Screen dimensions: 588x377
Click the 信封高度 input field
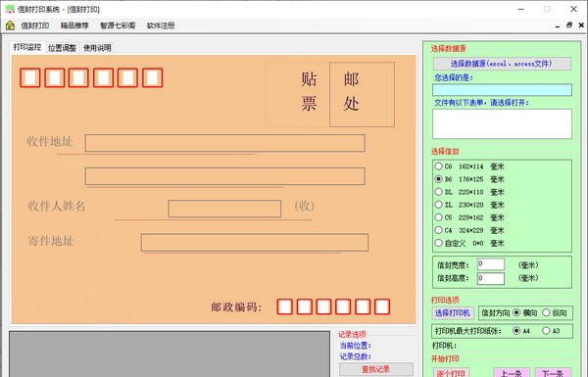click(x=491, y=278)
